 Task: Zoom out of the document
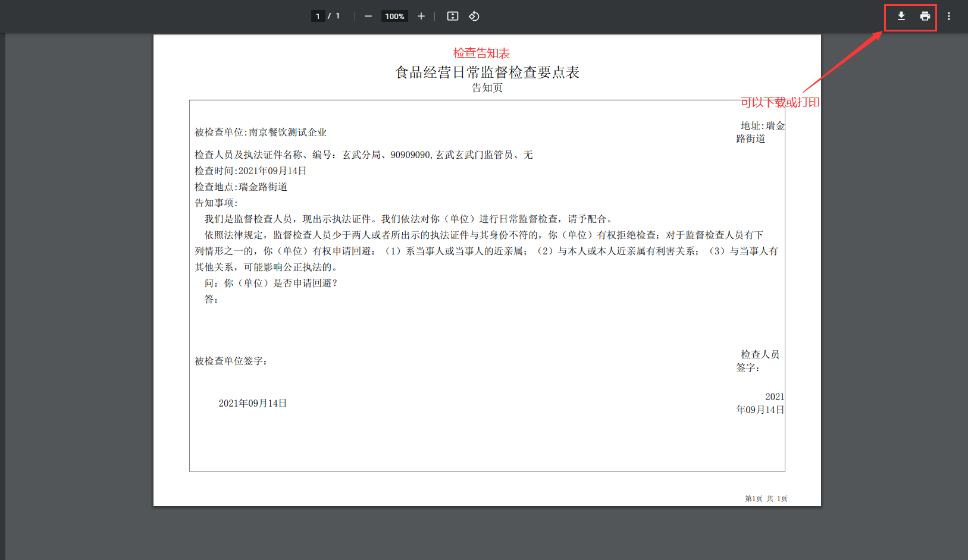click(x=368, y=16)
